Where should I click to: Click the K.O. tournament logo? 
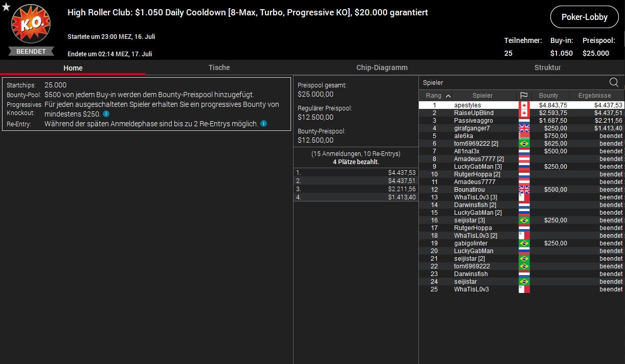pos(31,26)
